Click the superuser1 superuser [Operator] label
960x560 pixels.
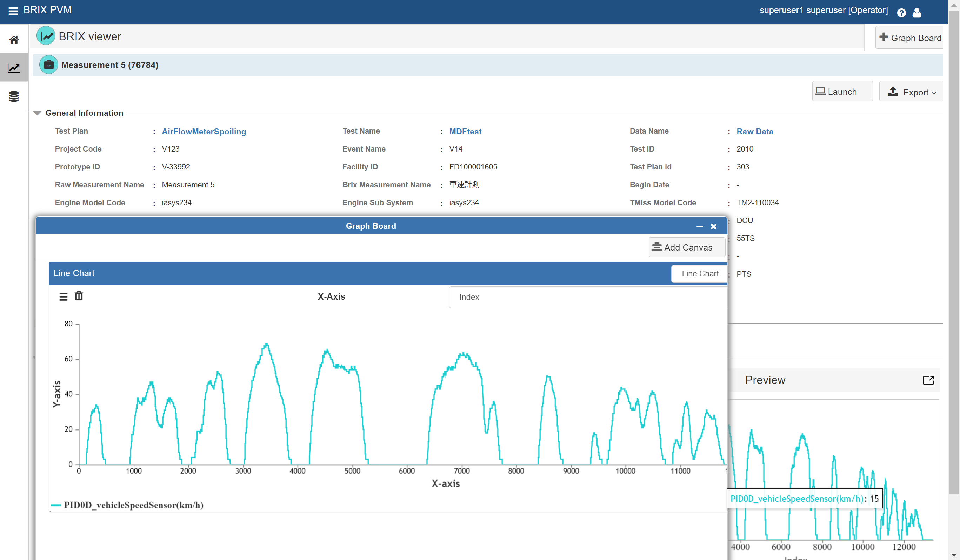(x=823, y=10)
